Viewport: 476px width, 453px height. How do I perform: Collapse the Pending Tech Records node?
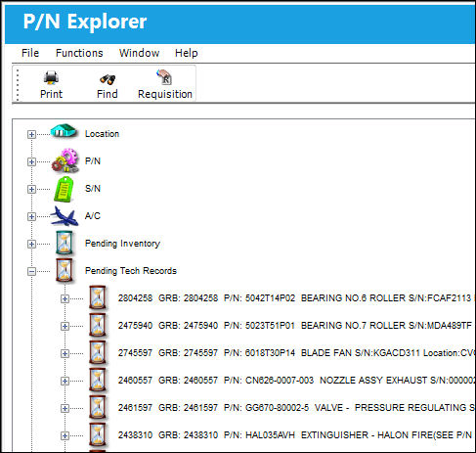click(x=31, y=271)
